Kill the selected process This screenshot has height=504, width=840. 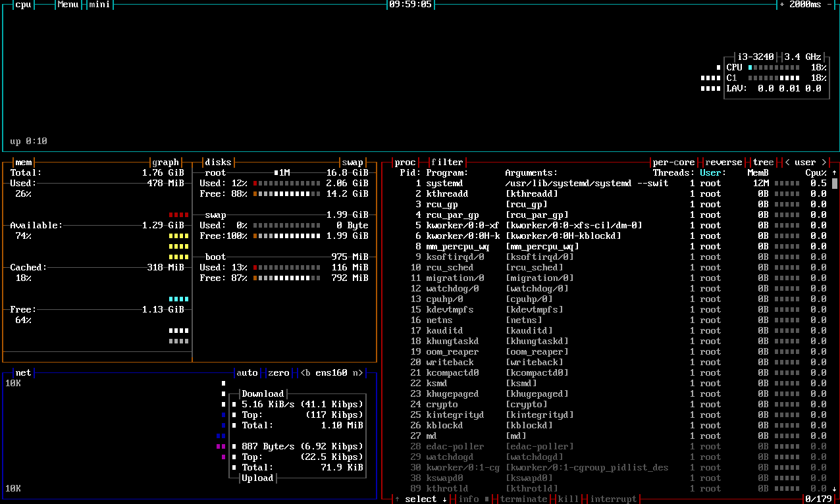567,499
